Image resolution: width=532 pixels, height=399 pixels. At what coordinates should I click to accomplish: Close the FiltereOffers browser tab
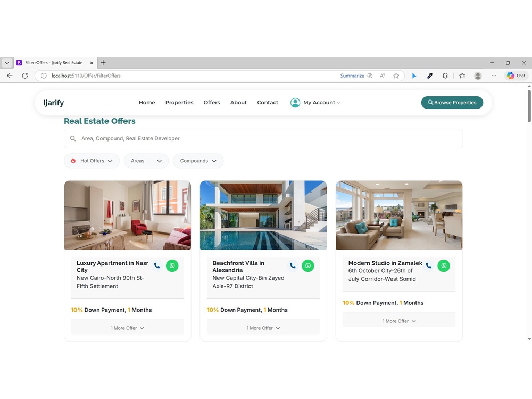[92, 63]
